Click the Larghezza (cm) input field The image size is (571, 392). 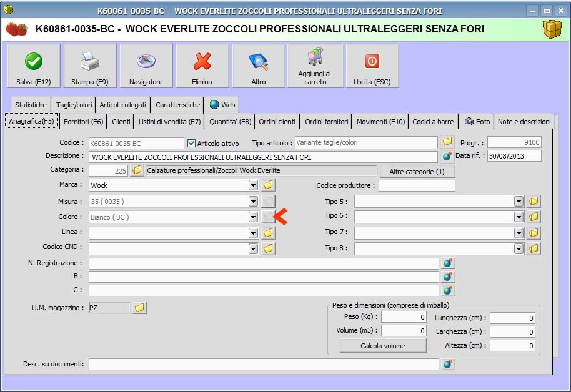[x=512, y=332]
